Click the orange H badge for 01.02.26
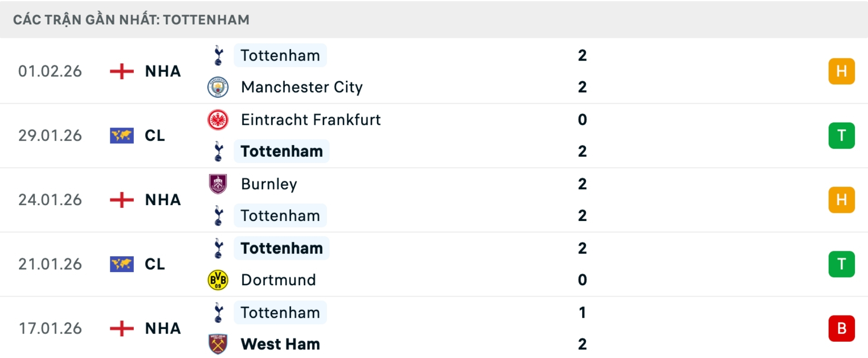The width and height of the screenshot is (868, 358). (x=841, y=71)
